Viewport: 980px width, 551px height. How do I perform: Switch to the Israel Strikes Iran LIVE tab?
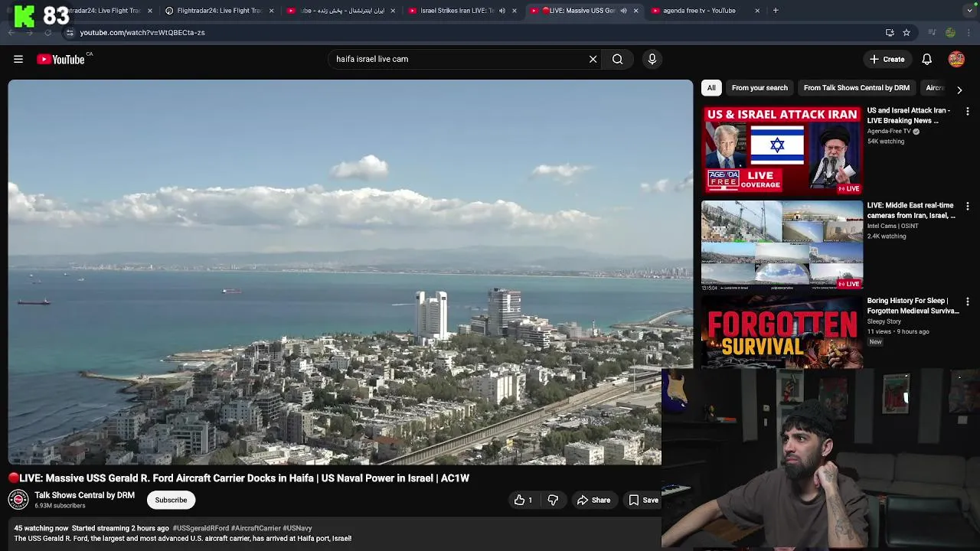coord(457,11)
